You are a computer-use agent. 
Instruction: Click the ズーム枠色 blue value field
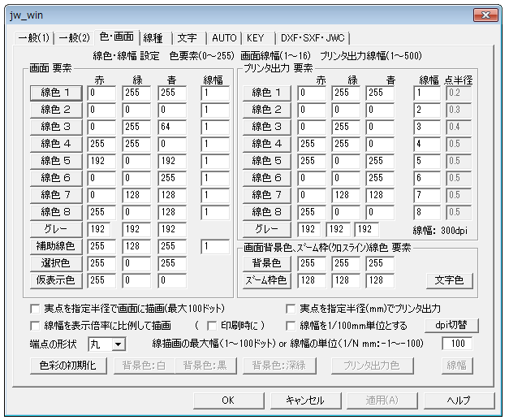(x=380, y=280)
